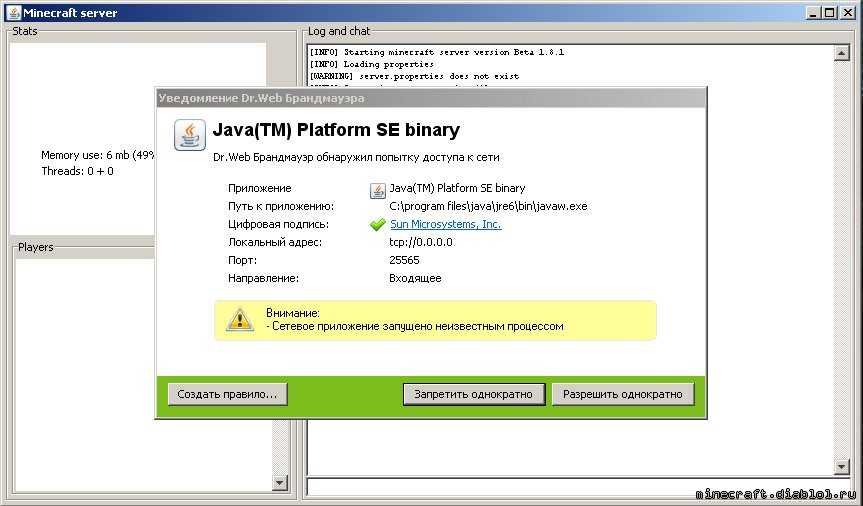863x506 pixels.
Task: Click the Players list scrollbar down arrow
Action: point(279,483)
